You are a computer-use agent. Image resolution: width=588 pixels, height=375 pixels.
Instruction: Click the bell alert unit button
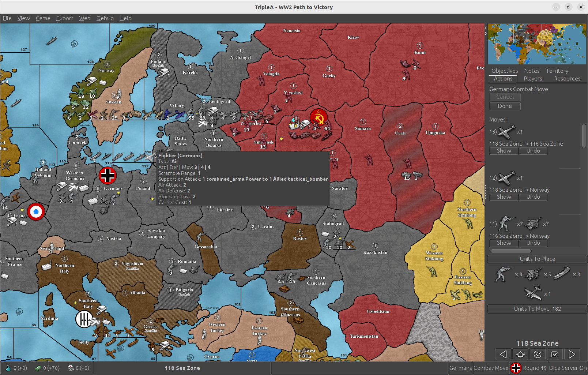pos(520,354)
